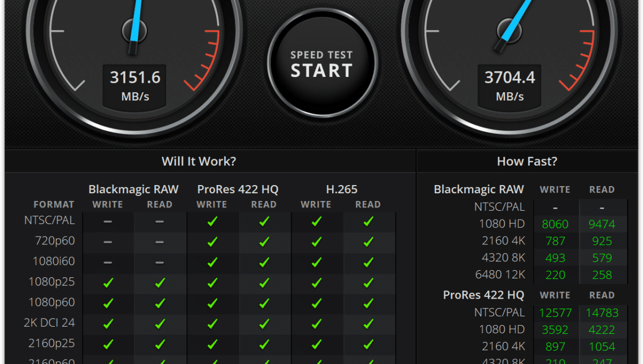Click the 1080p25 format row label
This screenshot has width=643, height=364.
[x=52, y=282]
